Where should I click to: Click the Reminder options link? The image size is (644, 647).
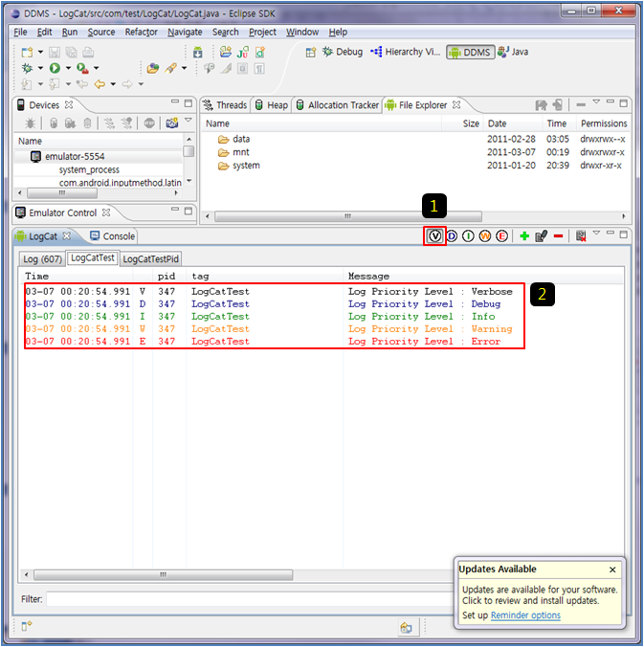525,615
